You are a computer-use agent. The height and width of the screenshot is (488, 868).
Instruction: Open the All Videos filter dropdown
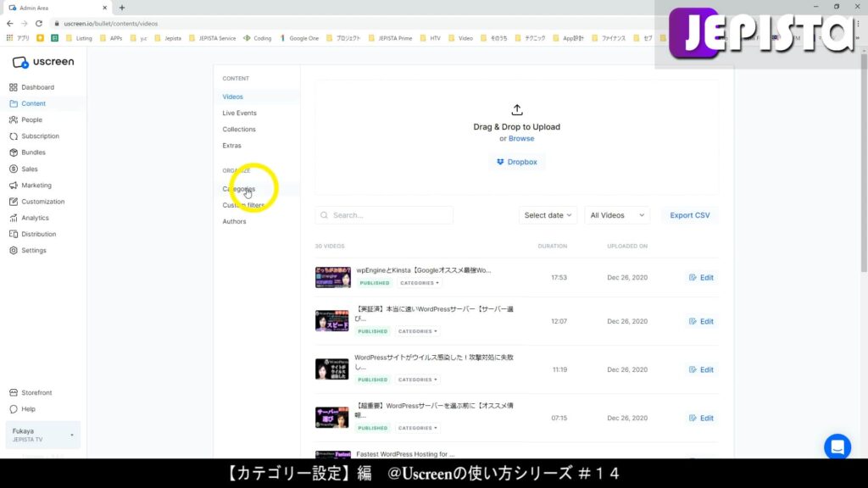coord(617,215)
